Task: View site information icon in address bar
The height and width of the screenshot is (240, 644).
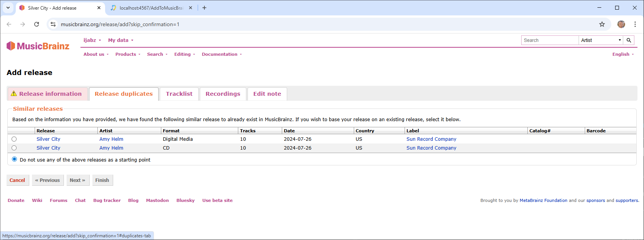Action: [54, 24]
